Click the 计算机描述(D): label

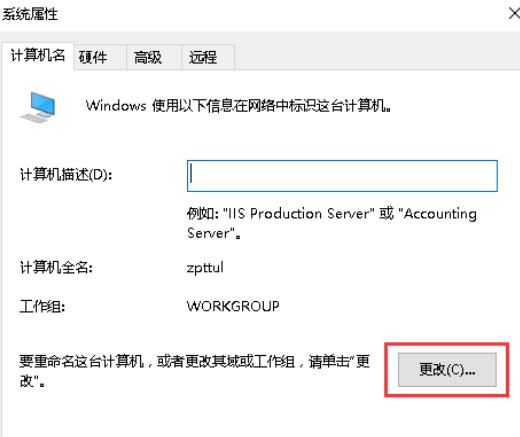tap(66, 175)
